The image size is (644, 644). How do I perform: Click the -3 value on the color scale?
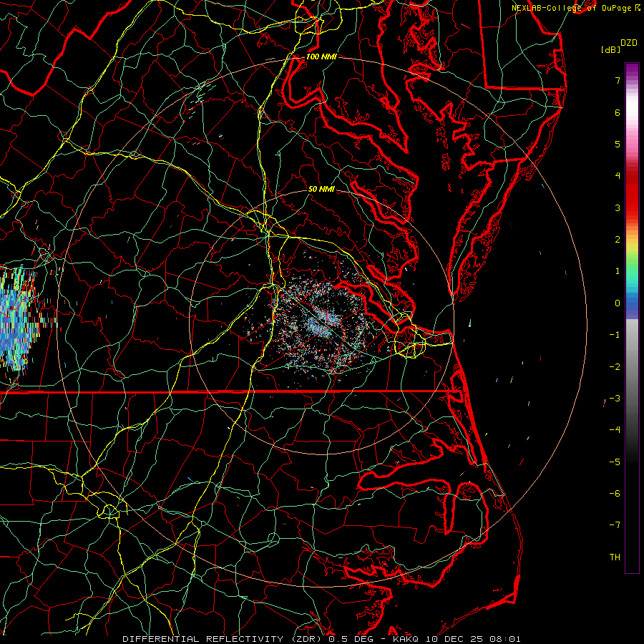[x=615, y=399]
